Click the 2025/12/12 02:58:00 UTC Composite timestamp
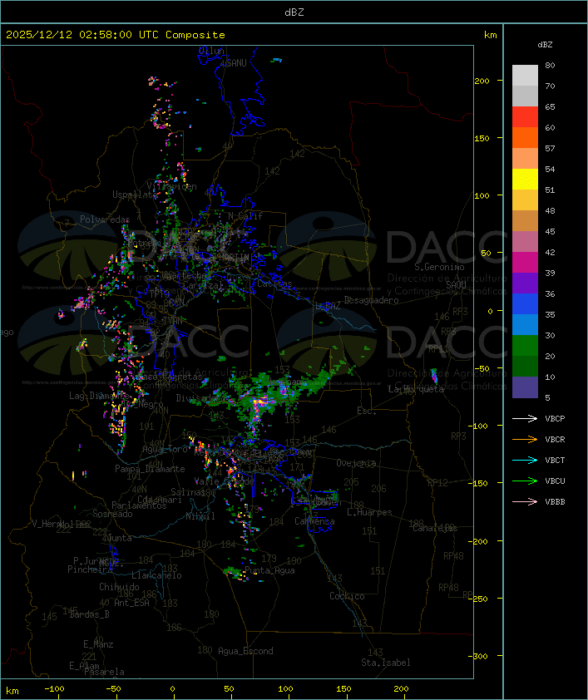Viewport: 588px width, 700px height. point(116,35)
